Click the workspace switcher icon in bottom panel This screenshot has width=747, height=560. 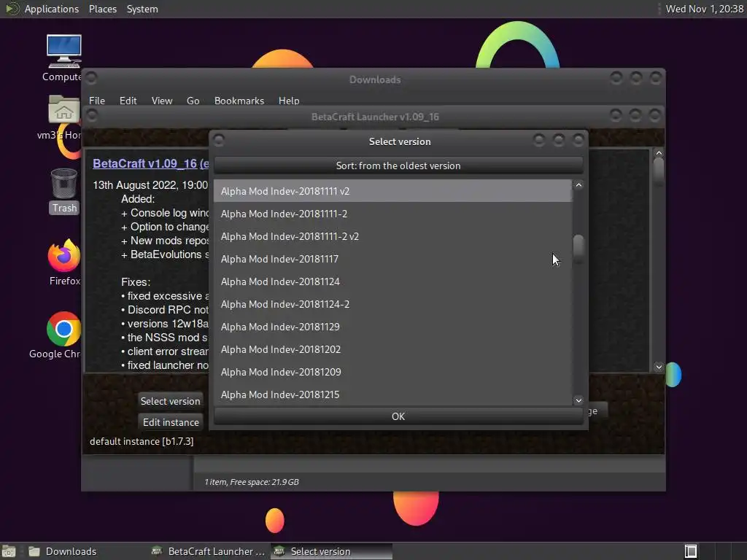coord(691,551)
